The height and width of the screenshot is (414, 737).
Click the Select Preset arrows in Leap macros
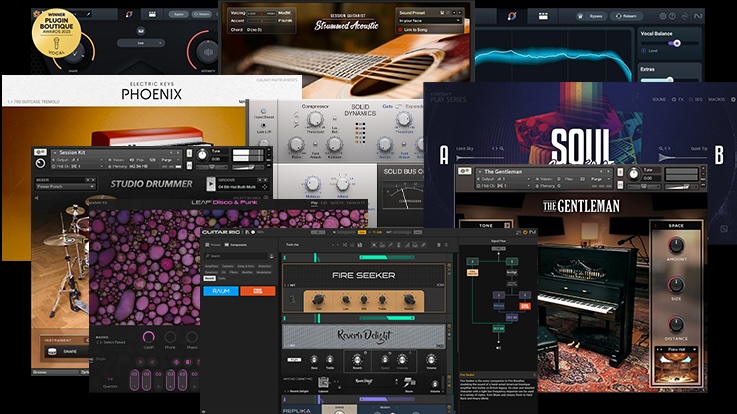pos(99,342)
